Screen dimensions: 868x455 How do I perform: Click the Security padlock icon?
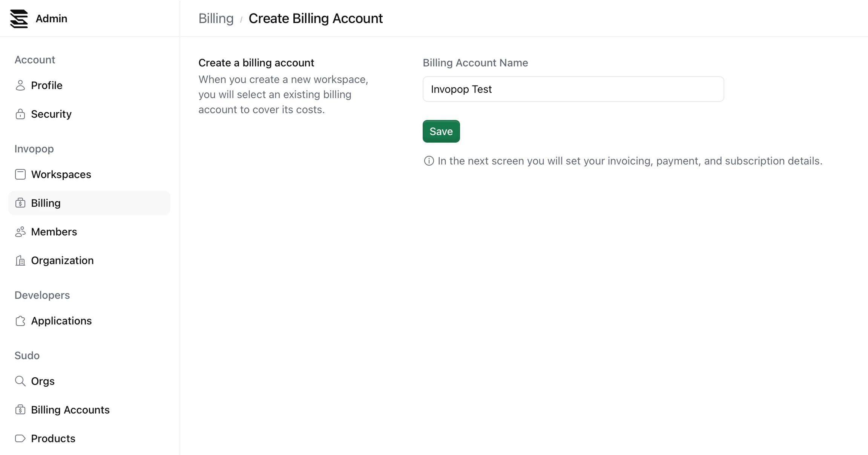20,114
